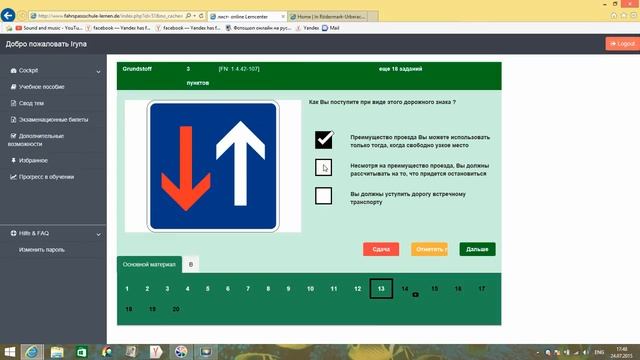
Task: Click the ENG language indicator
Action: [x=599, y=352]
